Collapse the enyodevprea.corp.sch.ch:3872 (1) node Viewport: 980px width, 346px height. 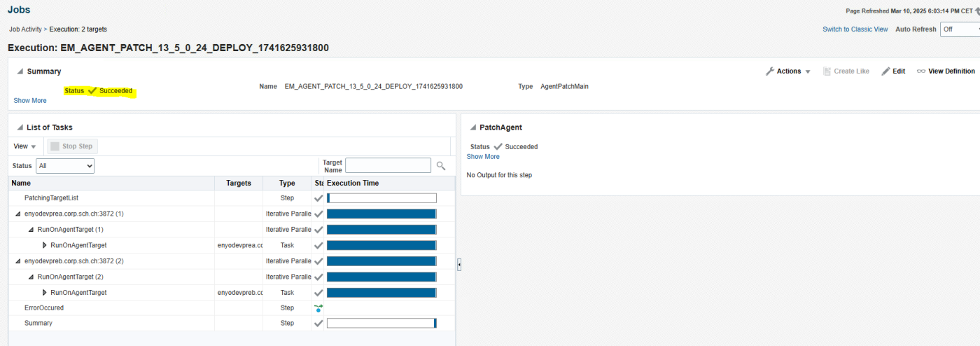[17, 214]
